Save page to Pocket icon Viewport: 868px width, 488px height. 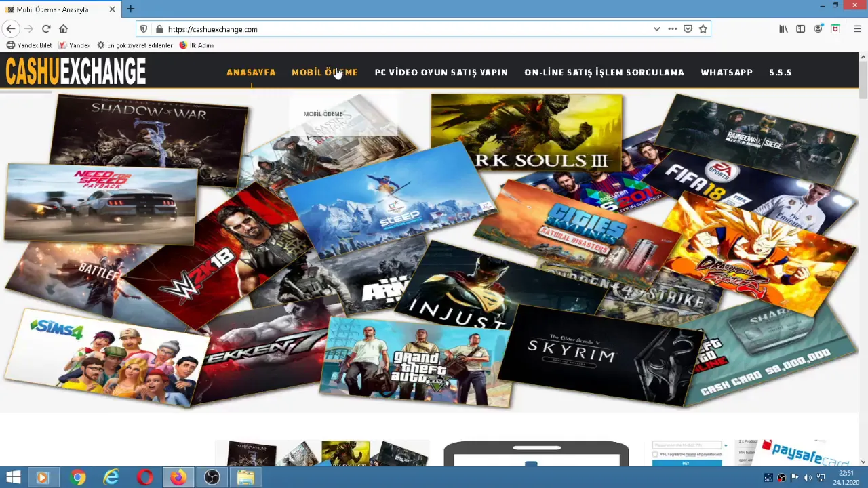click(x=688, y=29)
